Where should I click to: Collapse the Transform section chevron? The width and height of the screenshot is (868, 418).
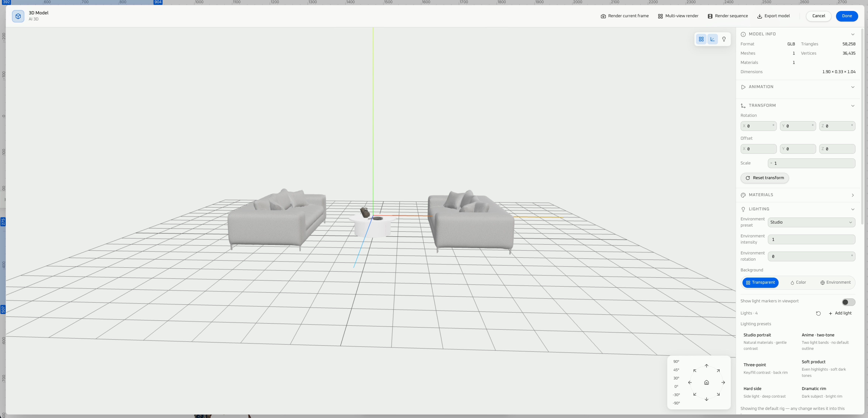coord(852,106)
